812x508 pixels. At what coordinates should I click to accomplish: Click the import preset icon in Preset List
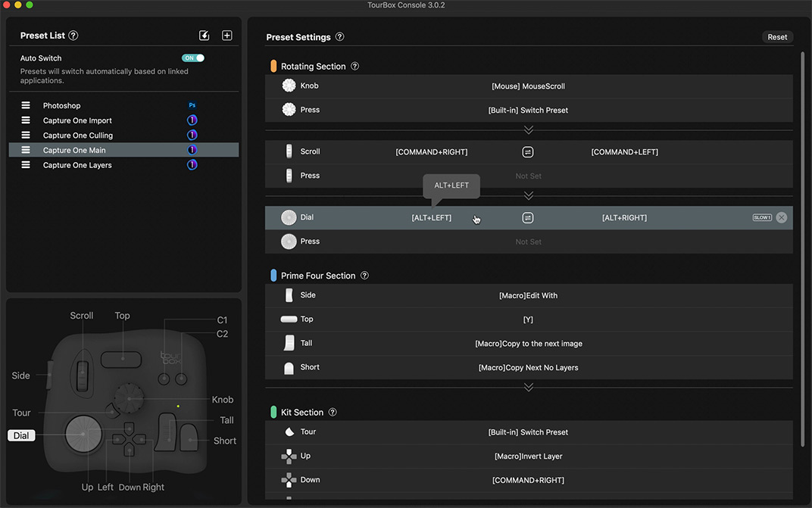point(204,36)
